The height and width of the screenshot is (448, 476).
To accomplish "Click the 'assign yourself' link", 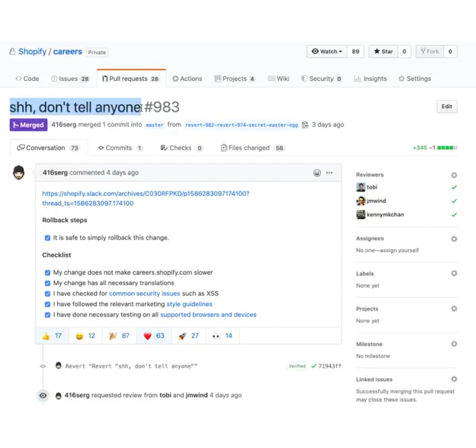I will click(x=399, y=250).
